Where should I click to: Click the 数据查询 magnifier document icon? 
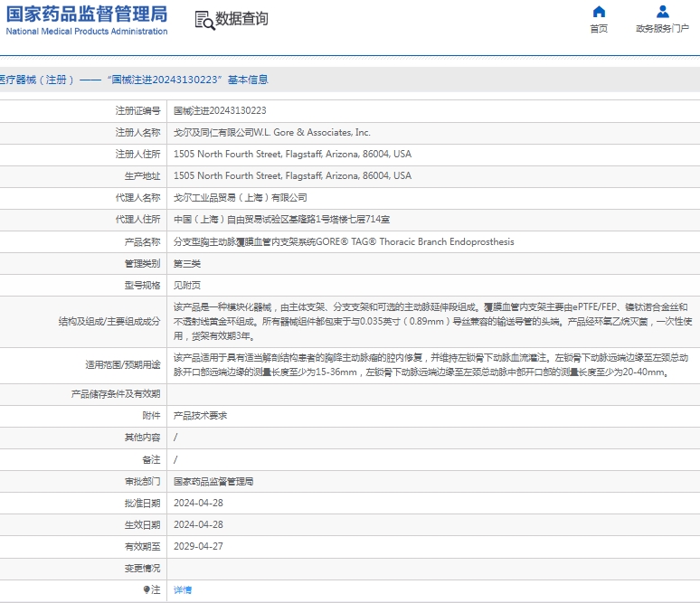[x=204, y=21]
